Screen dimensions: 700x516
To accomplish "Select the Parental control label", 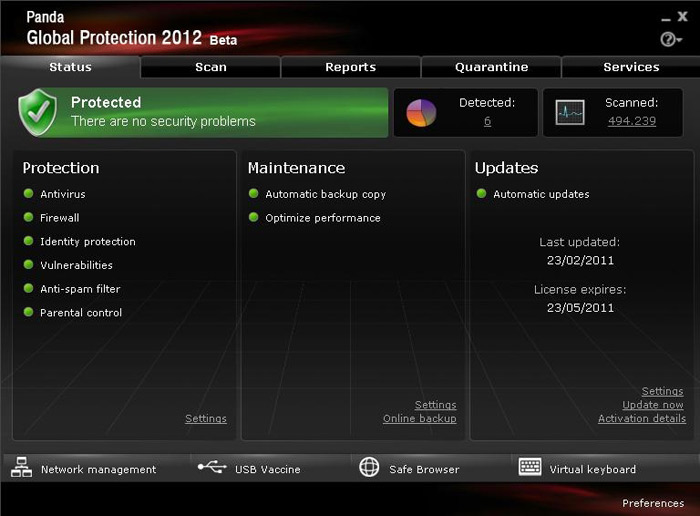I will point(81,312).
